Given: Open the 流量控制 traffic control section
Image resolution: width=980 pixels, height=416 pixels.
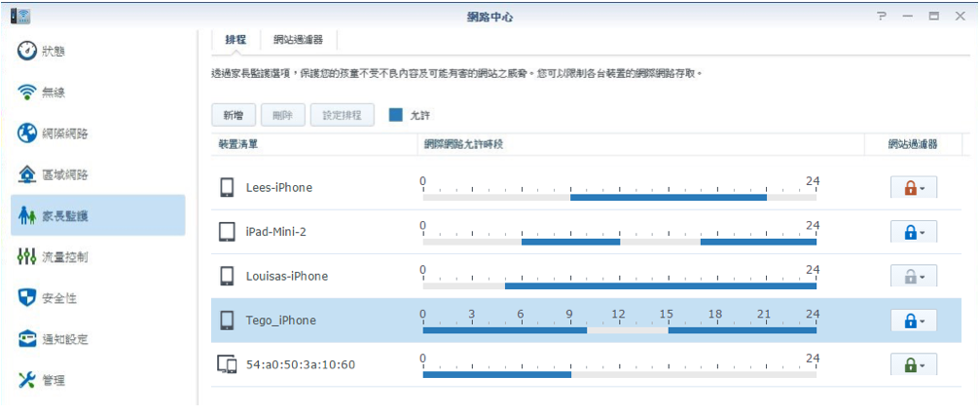Looking at the screenshot, I should (x=98, y=256).
